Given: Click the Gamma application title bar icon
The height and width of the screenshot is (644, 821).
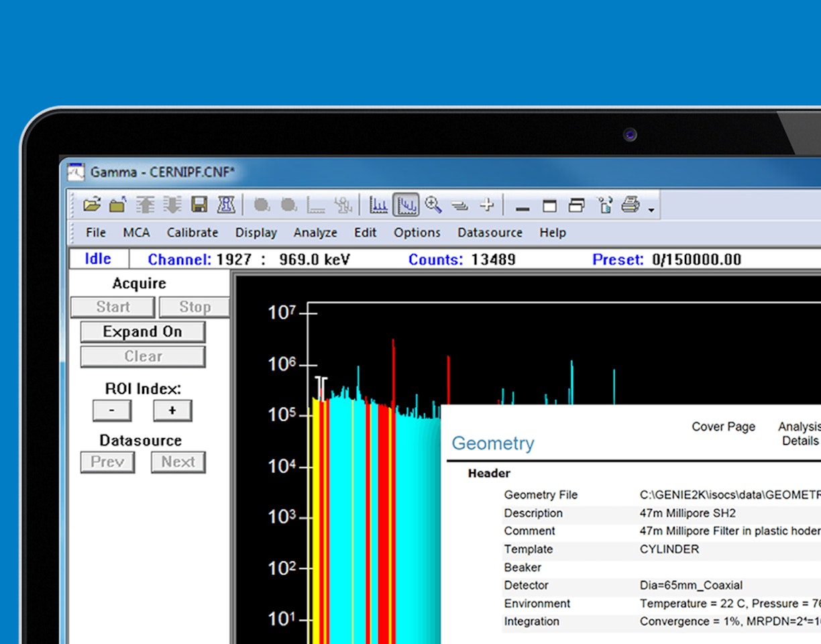Looking at the screenshot, I should pyautogui.click(x=76, y=172).
